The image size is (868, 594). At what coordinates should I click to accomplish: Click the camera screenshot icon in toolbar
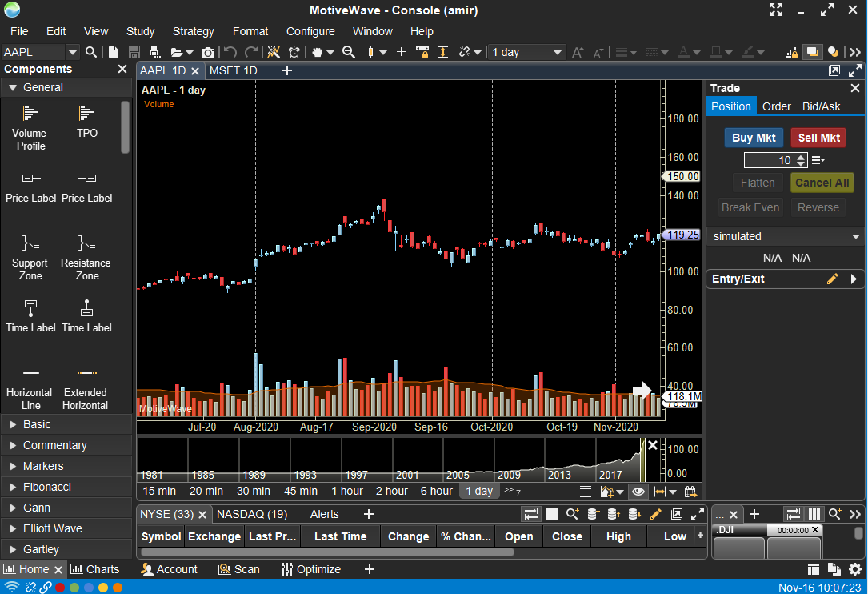(x=207, y=52)
